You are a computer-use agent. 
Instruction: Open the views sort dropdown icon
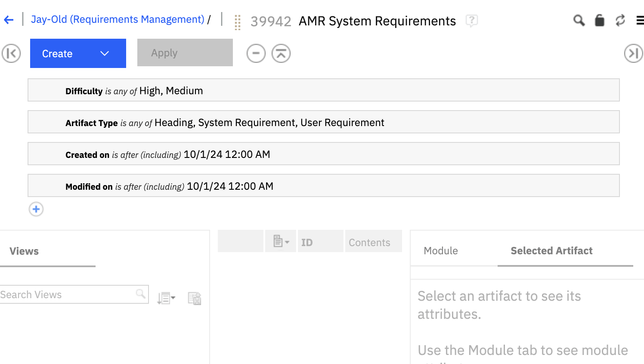pos(166,298)
